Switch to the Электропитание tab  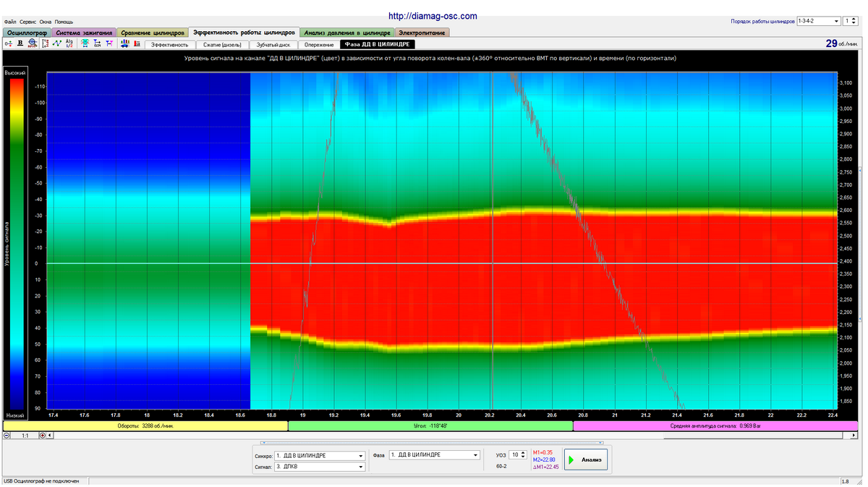coord(422,33)
